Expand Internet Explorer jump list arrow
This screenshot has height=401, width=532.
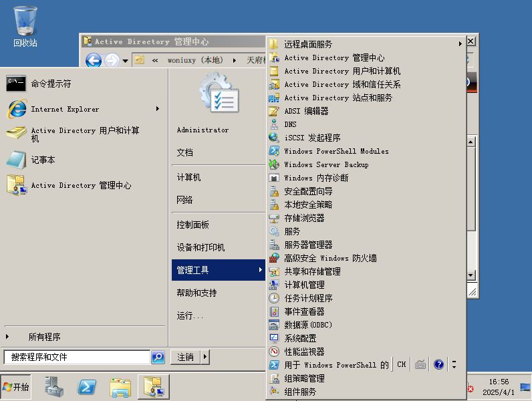tap(158, 109)
